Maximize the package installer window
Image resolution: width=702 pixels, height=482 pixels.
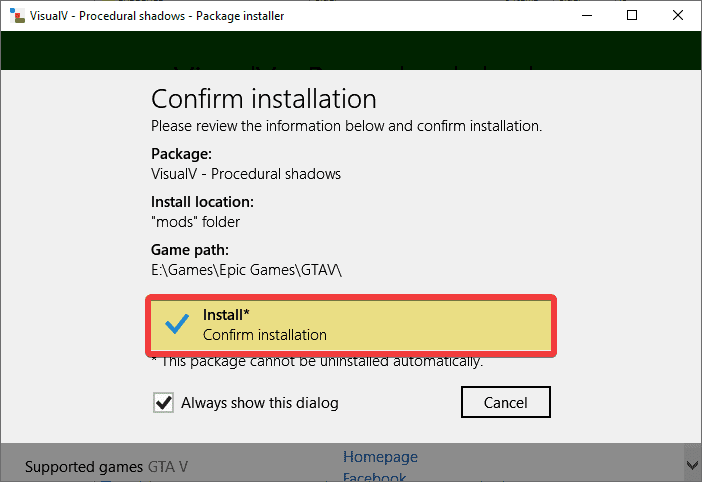632,16
